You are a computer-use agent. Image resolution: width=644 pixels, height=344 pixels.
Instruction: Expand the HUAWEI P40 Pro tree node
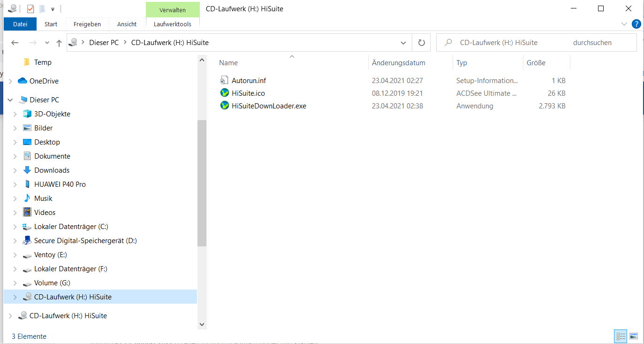click(15, 184)
